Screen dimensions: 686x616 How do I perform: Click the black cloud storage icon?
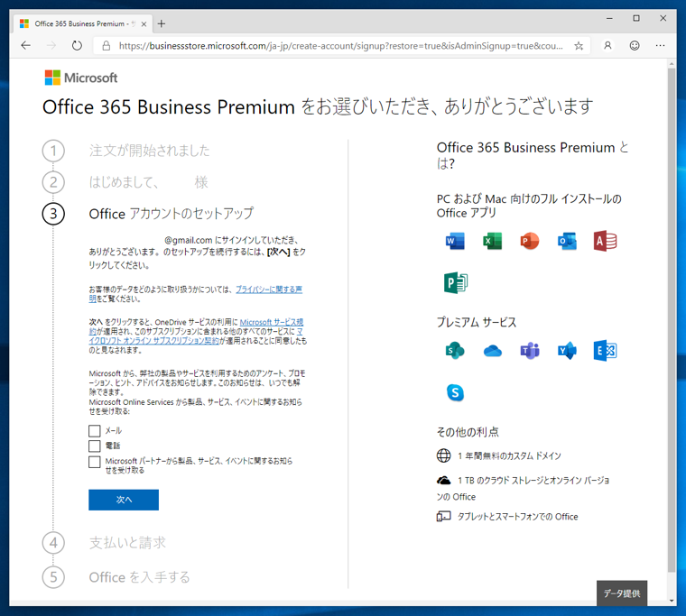[x=443, y=481]
